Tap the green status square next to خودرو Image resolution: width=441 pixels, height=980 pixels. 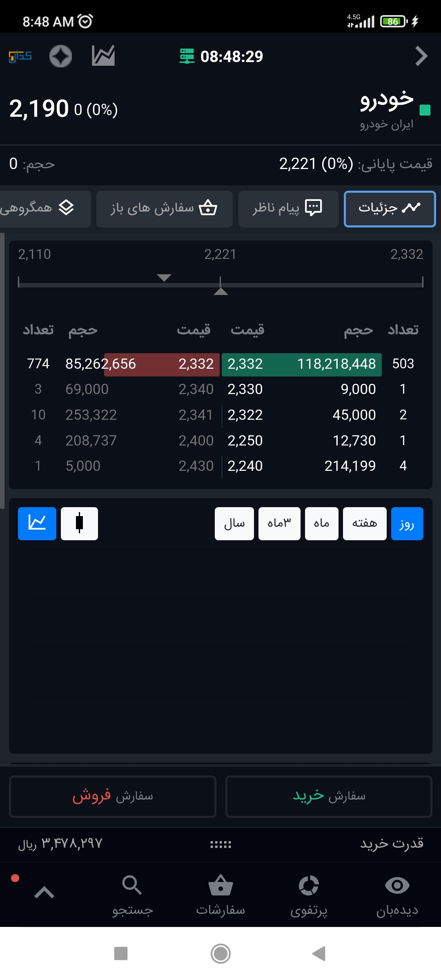click(425, 110)
